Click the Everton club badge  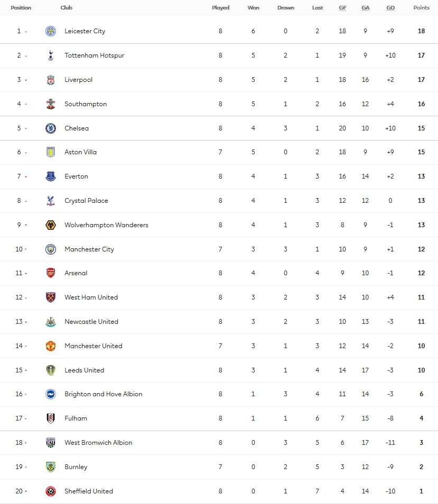click(51, 176)
